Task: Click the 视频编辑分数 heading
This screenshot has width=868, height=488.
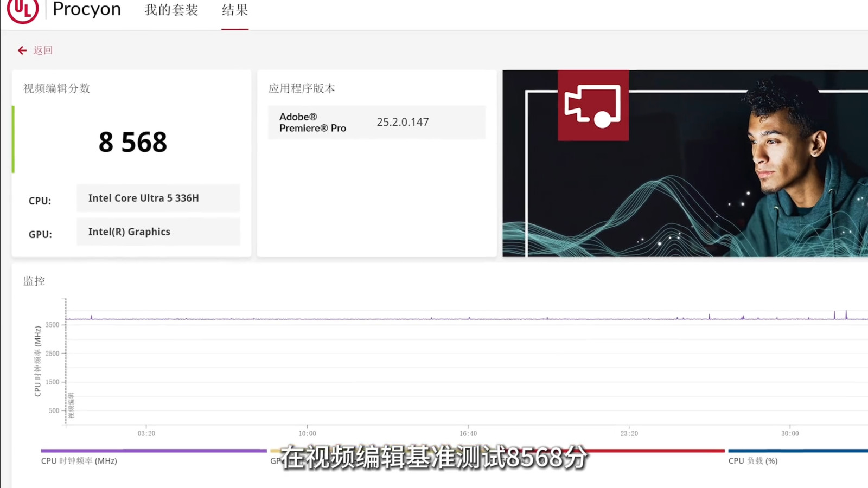Action: [56, 88]
